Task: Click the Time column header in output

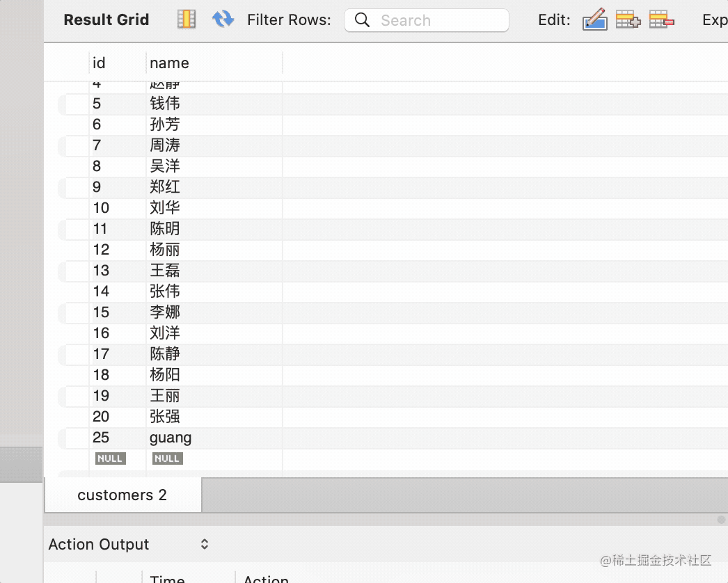Action: [167, 577]
